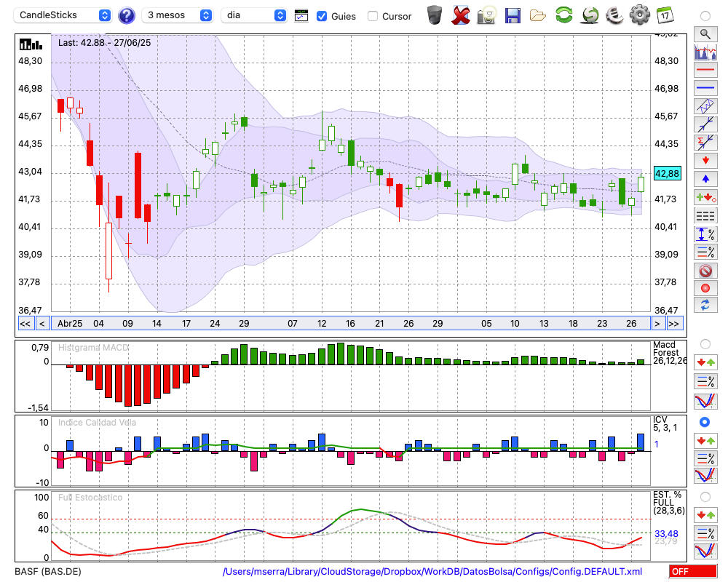Open a file with the folder icon
This screenshot has height=582, width=728.
[538, 16]
